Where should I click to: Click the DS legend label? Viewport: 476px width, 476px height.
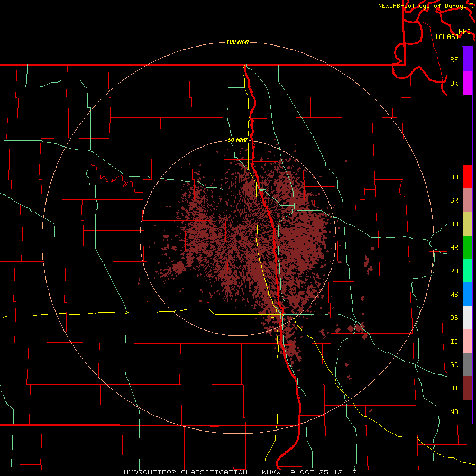tap(454, 317)
